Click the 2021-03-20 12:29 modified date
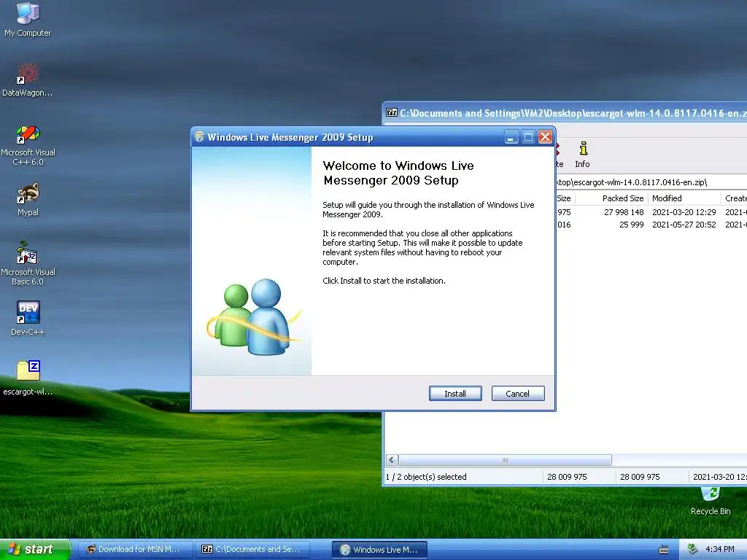 pos(684,212)
